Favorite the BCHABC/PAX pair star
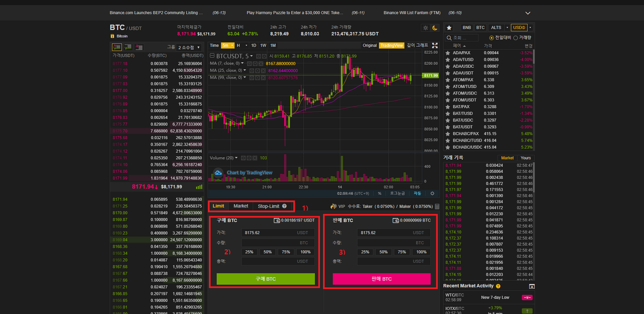The width and height of the screenshot is (644, 314). [x=448, y=134]
